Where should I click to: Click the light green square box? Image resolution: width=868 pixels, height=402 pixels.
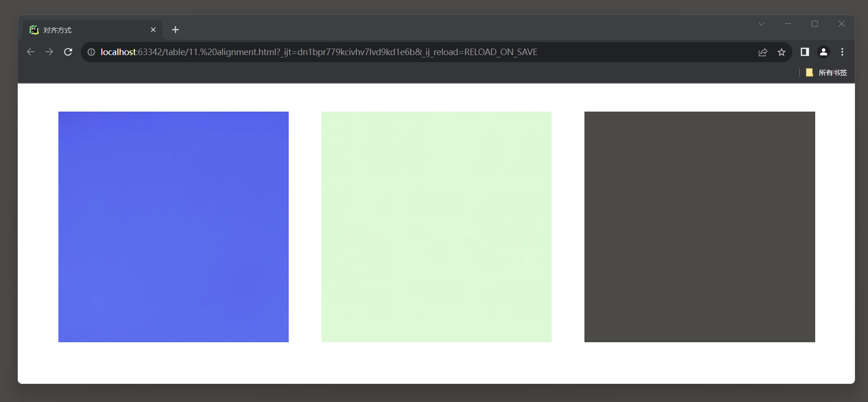click(436, 227)
